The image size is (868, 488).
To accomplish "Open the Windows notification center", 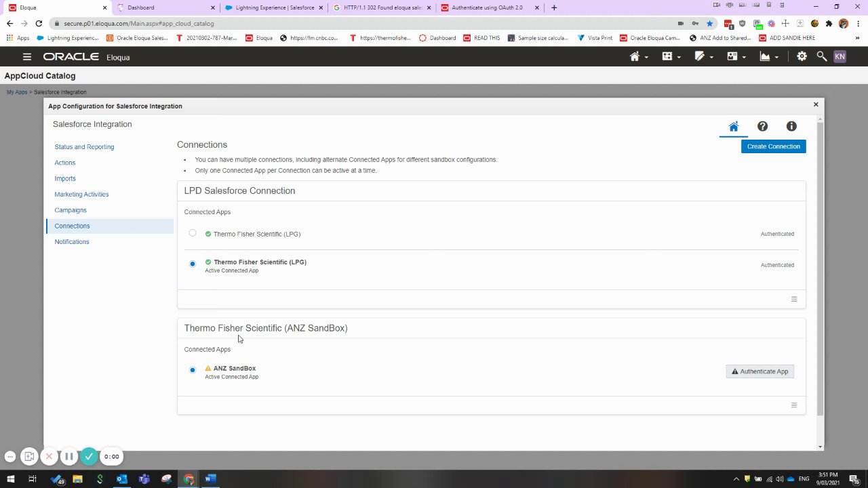I will (854, 479).
